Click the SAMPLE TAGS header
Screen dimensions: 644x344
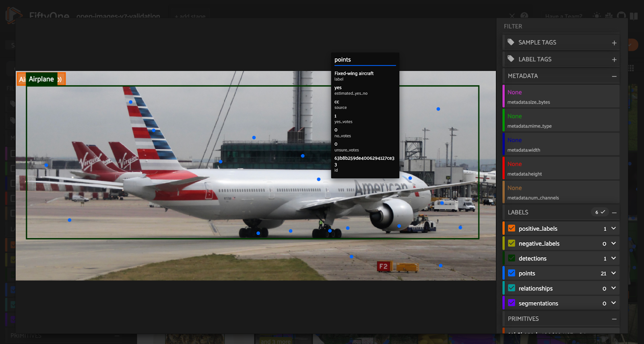point(561,42)
